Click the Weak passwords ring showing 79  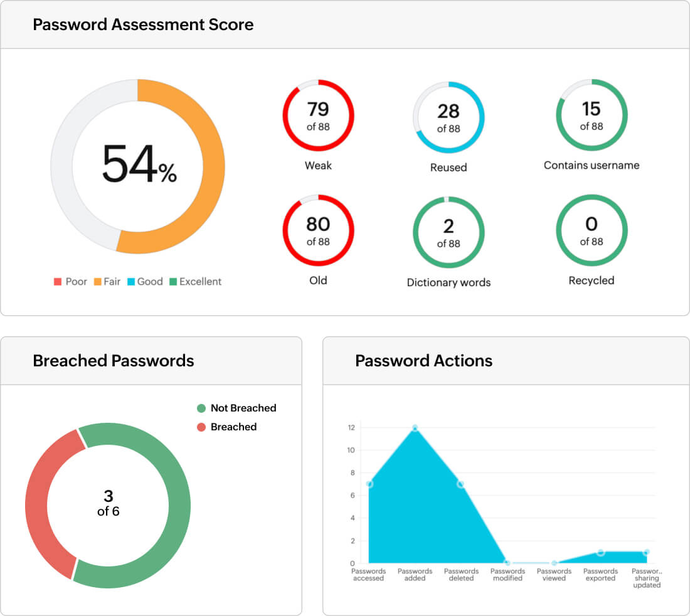(318, 115)
